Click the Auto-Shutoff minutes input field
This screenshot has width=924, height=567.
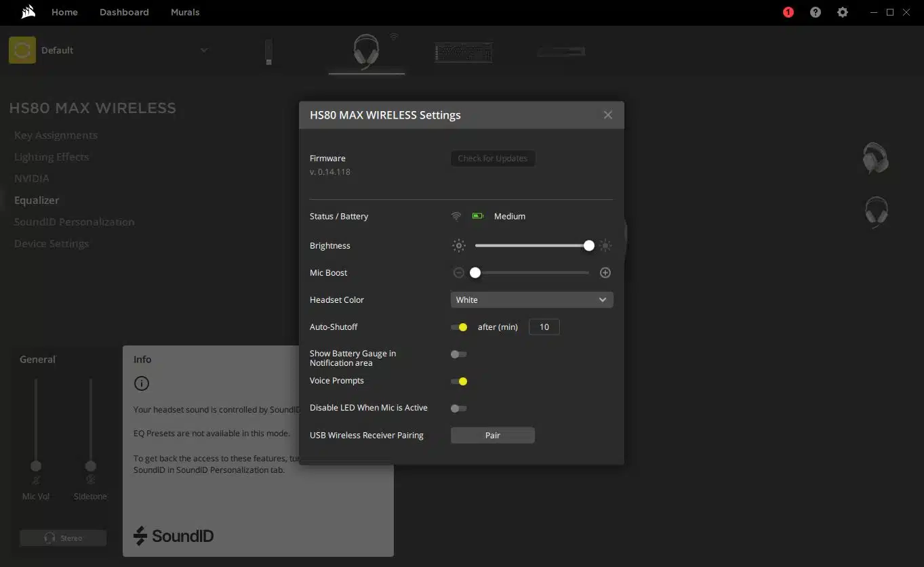[x=544, y=327]
